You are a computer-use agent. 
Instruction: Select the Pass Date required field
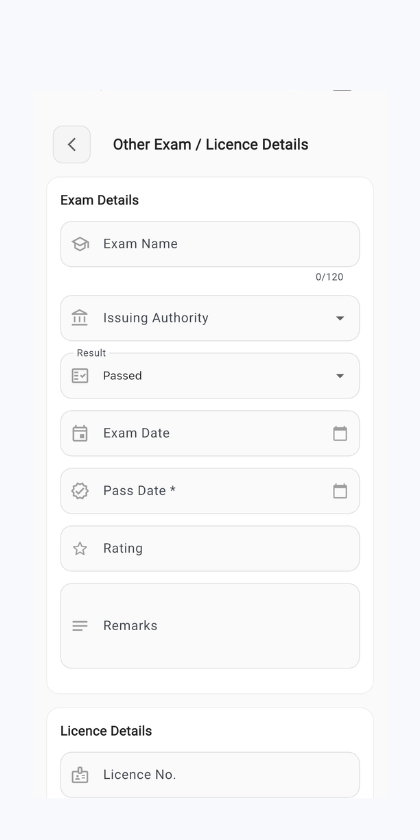(x=210, y=491)
